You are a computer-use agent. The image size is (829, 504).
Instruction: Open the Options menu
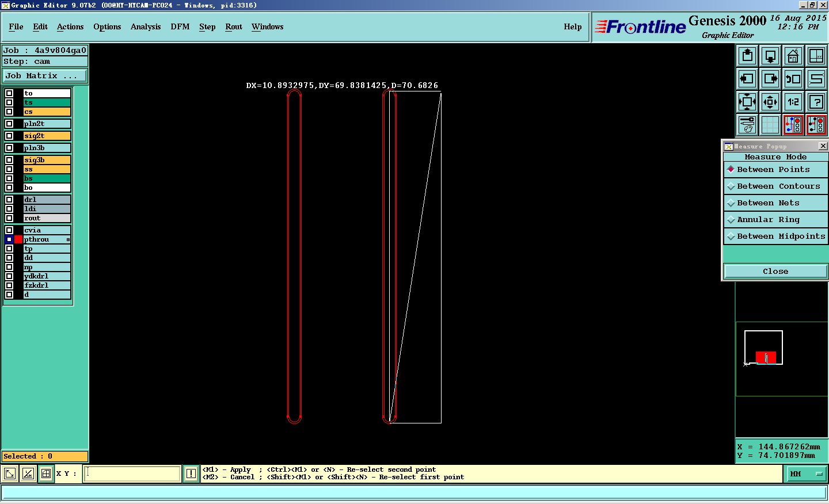coord(107,27)
